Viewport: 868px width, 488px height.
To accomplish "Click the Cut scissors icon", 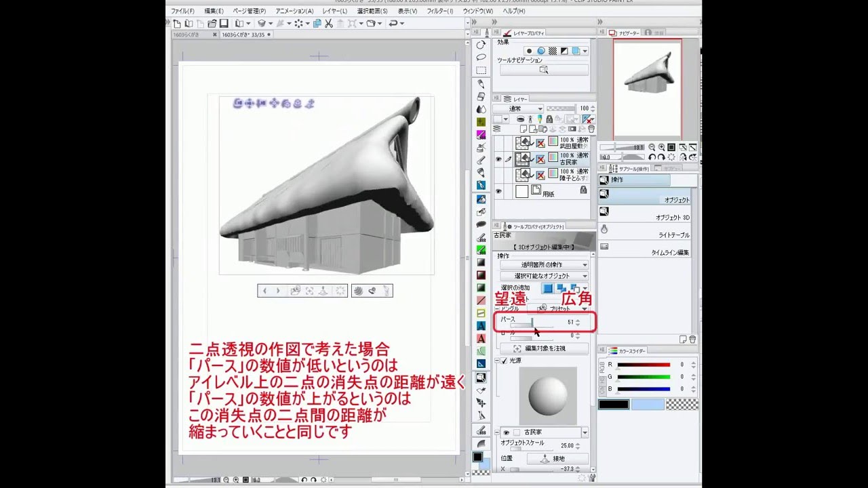I will [x=329, y=24].
